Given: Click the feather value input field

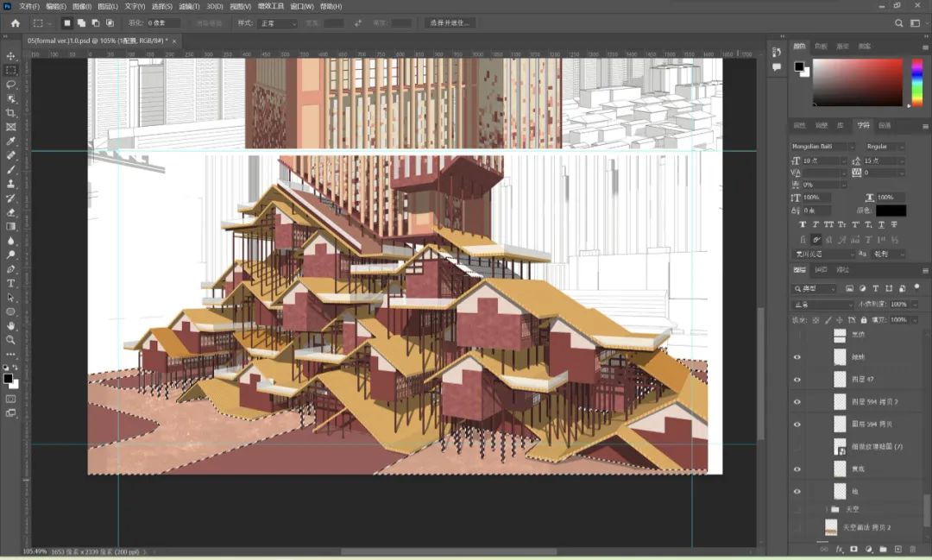Looking at the screenshot, I should [x=163, y=23].
